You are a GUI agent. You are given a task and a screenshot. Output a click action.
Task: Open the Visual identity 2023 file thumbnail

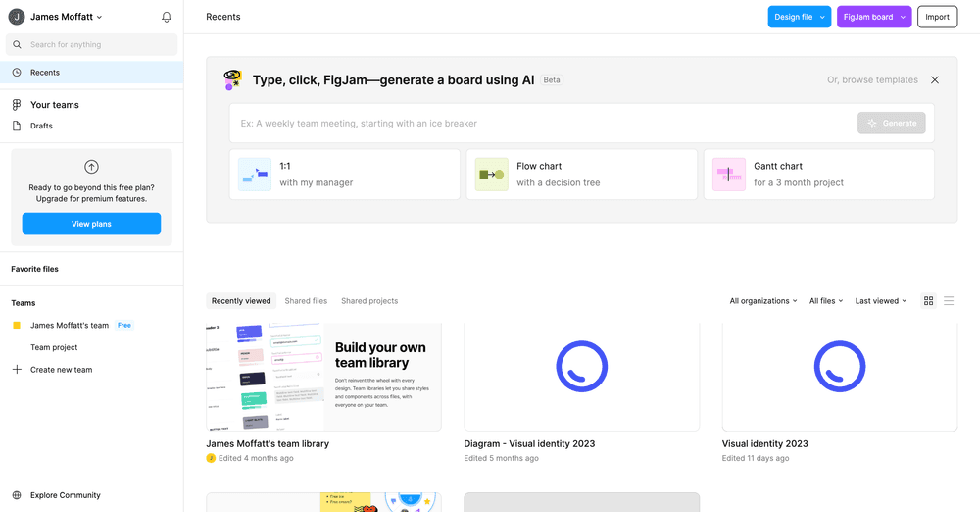[x=840, y=377]
